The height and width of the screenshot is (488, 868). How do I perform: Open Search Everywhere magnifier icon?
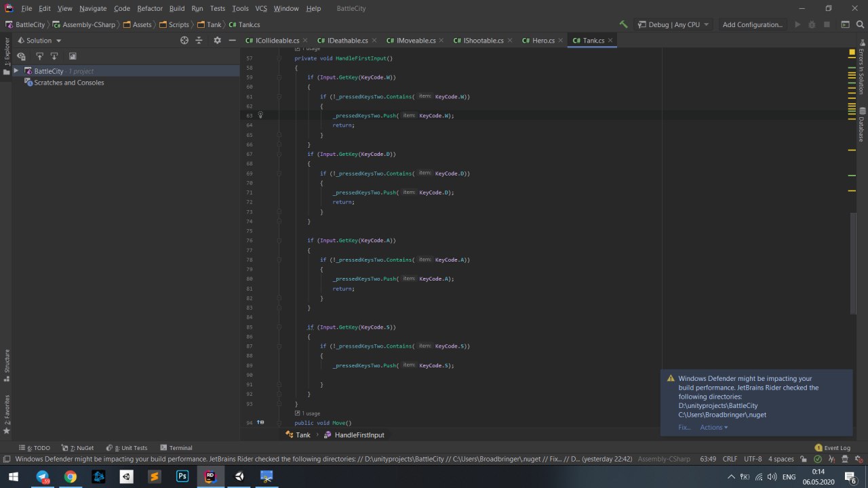(859, 24)
